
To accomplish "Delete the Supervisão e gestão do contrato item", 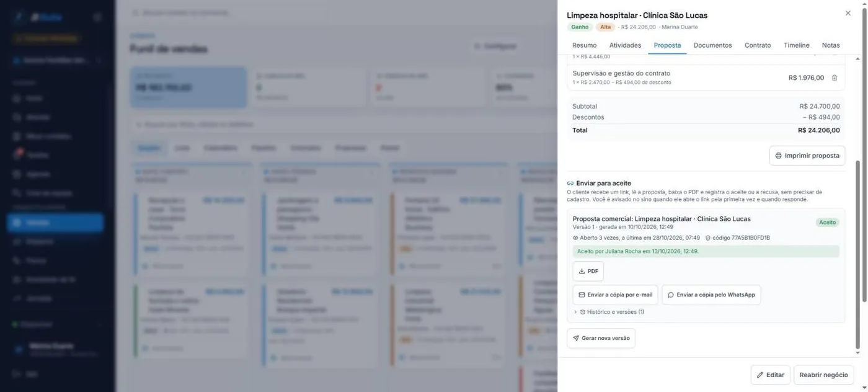I will click(835, 78).
